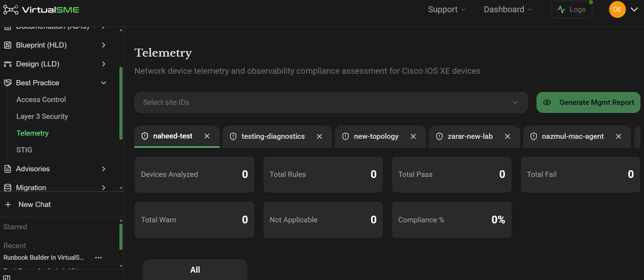Close the naheed-test tab

pos(207,136)
